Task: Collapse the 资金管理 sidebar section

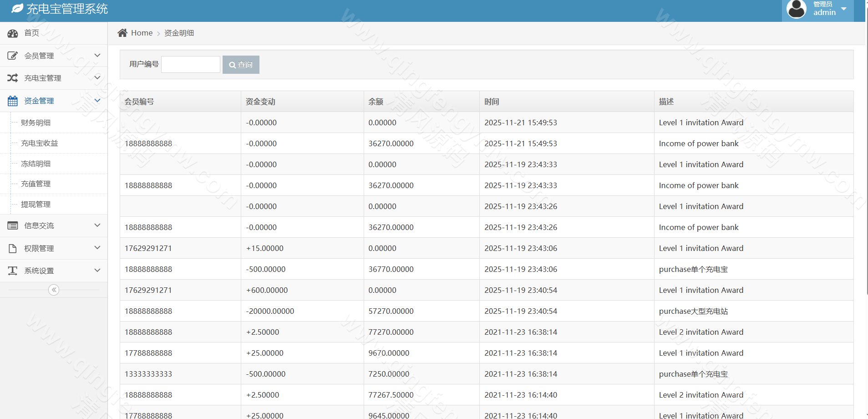Action: [53, 100]
